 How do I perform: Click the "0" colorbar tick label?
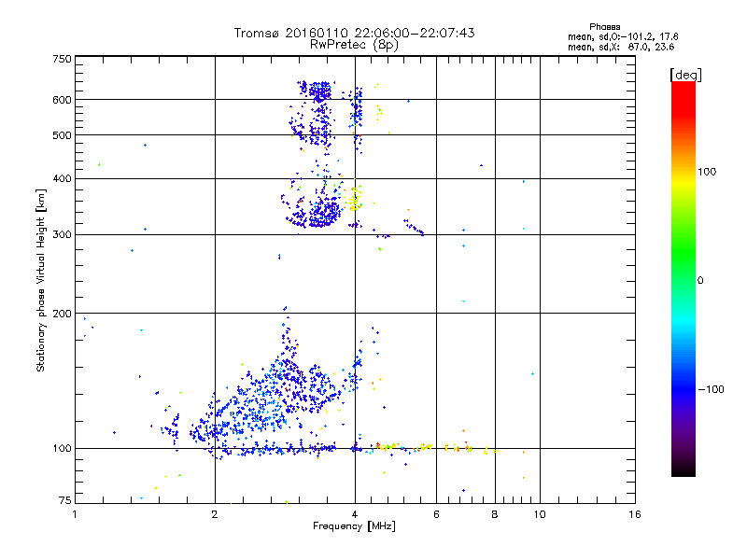[699, 281]
